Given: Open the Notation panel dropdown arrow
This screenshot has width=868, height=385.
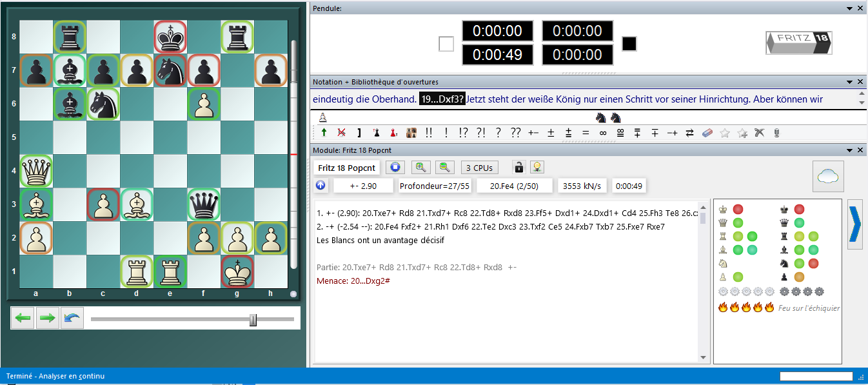Looking at the screenshot, I should click(x=850, y=82).
